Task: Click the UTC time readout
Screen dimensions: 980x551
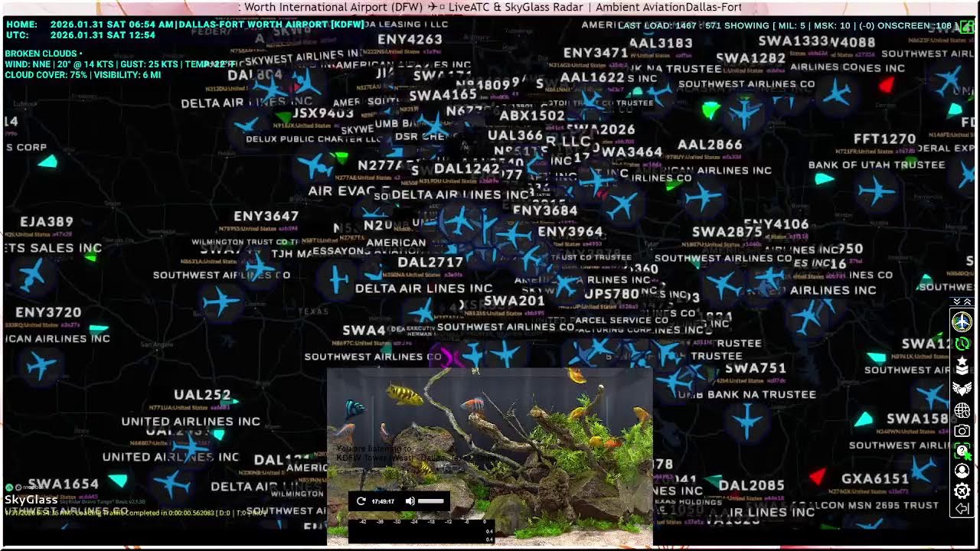Action: [80, 35]
